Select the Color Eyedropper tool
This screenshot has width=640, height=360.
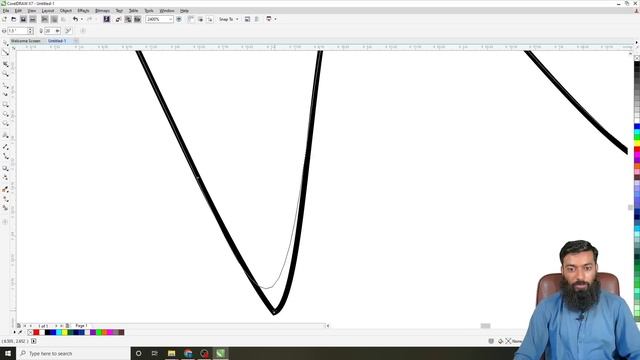(5, 189)
